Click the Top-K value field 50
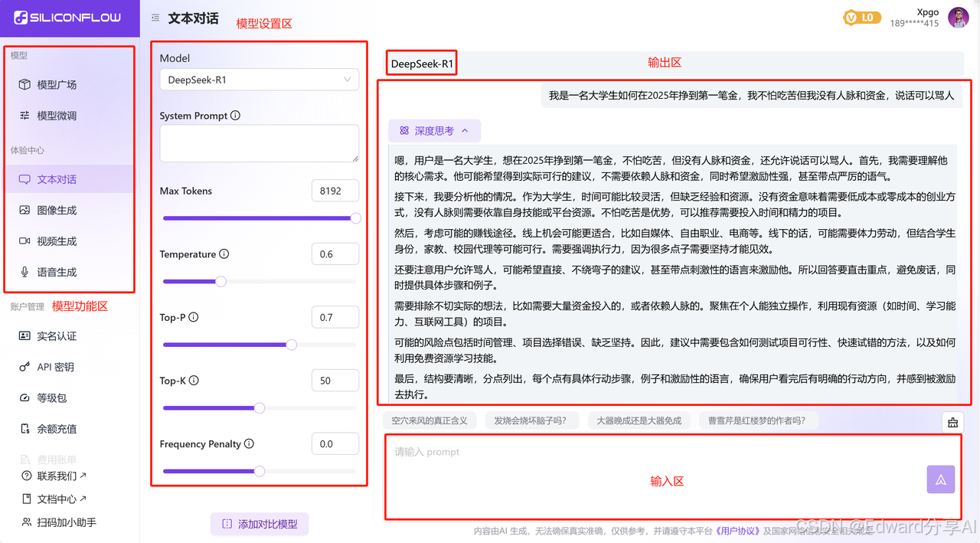 coord(335,381)
